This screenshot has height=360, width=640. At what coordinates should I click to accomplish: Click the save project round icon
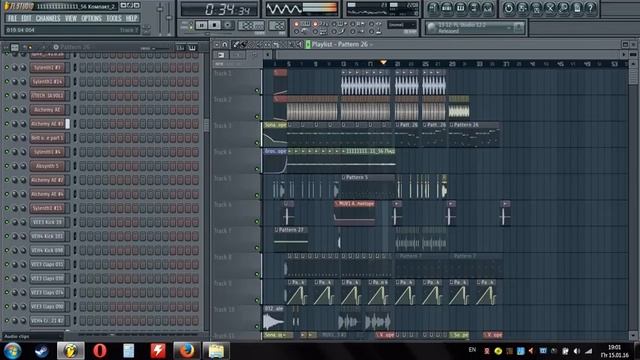tap(522, 8)
